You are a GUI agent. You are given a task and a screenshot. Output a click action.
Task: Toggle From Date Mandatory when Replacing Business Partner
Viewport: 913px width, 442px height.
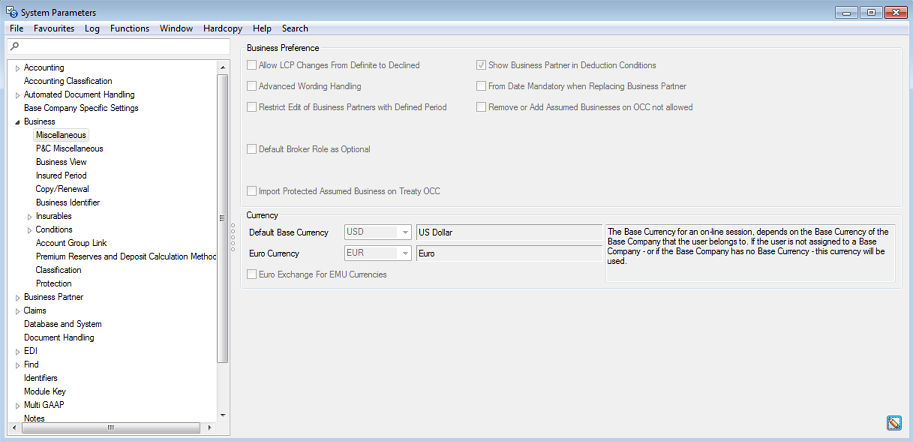tap(481, 86)
